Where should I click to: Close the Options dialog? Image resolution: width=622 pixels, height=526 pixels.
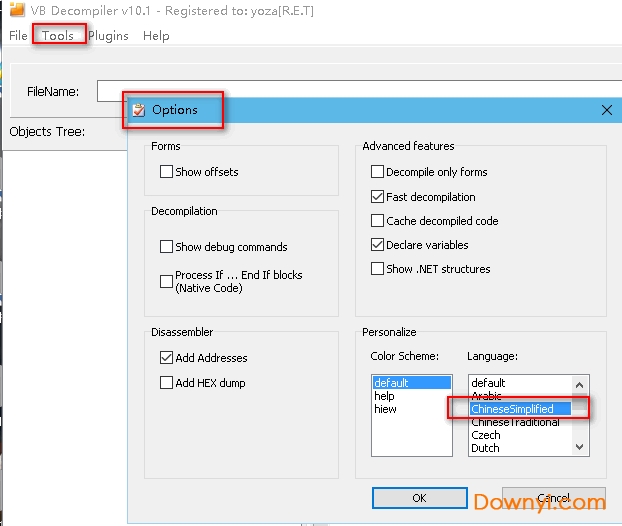click(606, 110)
